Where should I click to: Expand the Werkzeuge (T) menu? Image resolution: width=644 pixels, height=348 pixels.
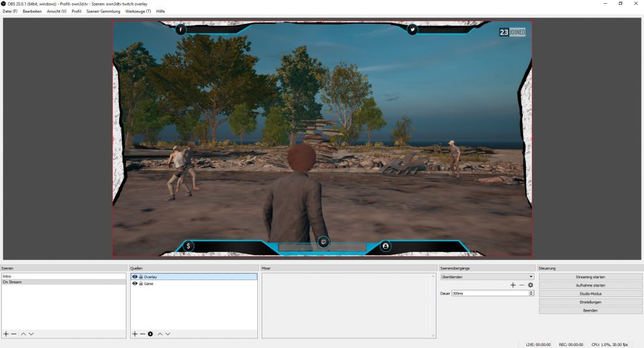pos(138,11)
